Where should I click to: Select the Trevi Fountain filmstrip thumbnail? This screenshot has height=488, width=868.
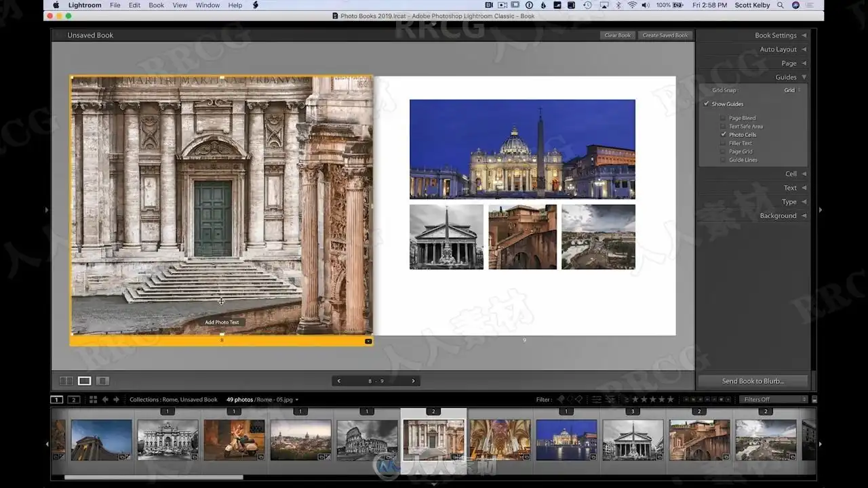[x=168, y=439]
